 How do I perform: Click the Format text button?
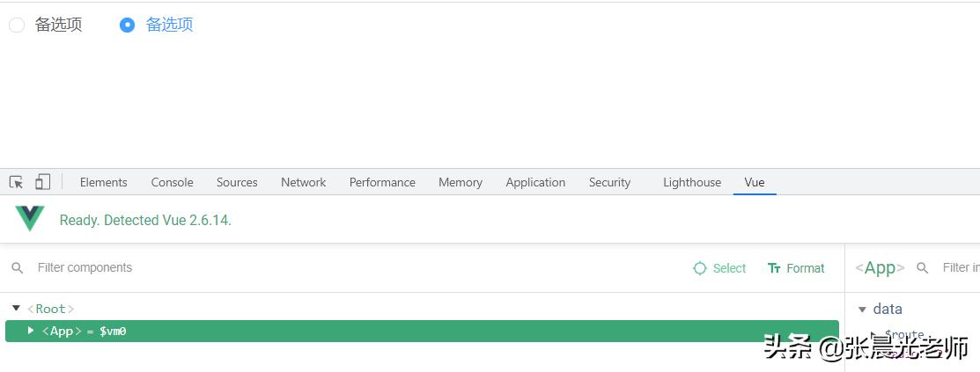point(805,268)
